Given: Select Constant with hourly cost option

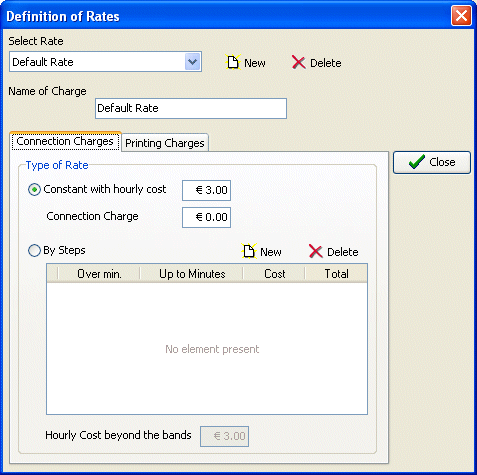Looking at the screenshot, I should click(34, 190).
